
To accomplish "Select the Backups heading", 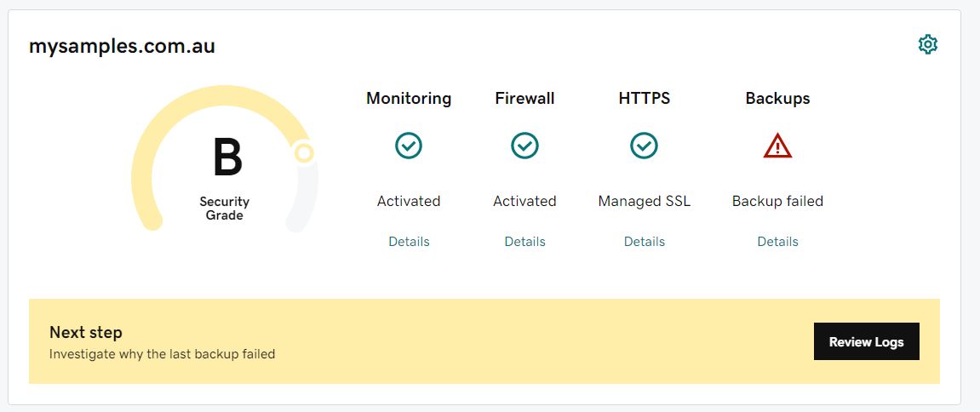I will tap(777, 99).
